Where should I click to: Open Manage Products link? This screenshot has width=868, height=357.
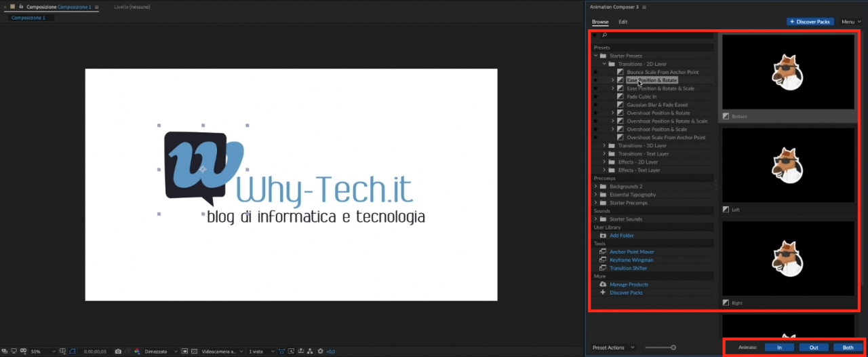click(629, 284)
